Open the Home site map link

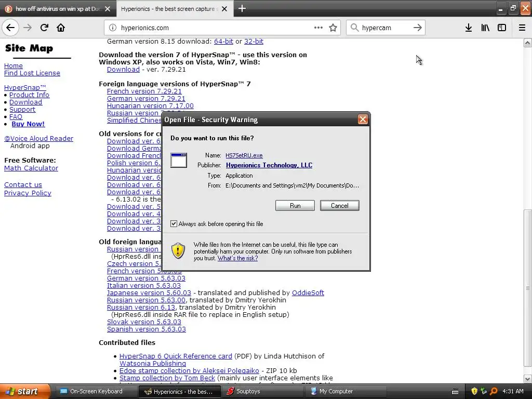point(13,66)
